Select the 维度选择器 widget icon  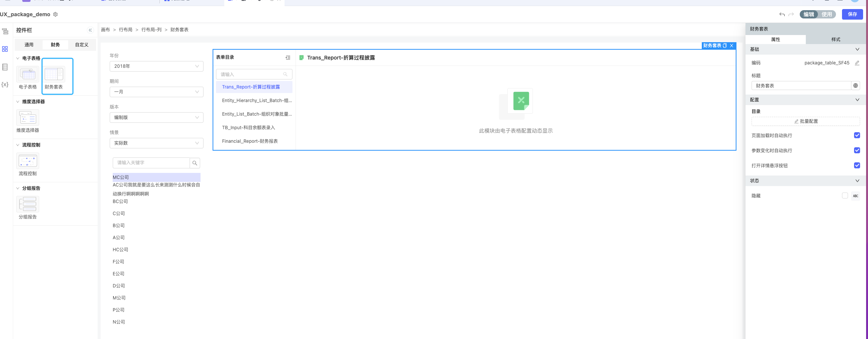pos(28,118)
